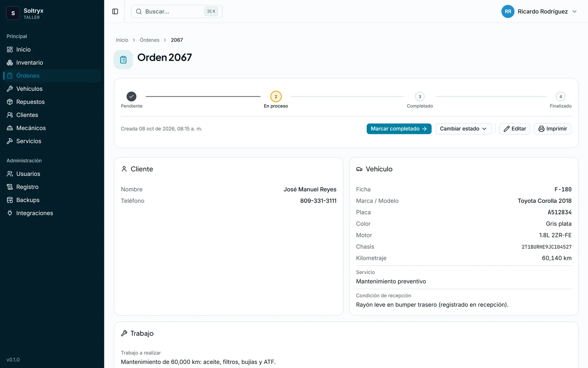Open Backups in the sidebar
This screenshot has height=368, width=588.
click(x=52, y=200)
